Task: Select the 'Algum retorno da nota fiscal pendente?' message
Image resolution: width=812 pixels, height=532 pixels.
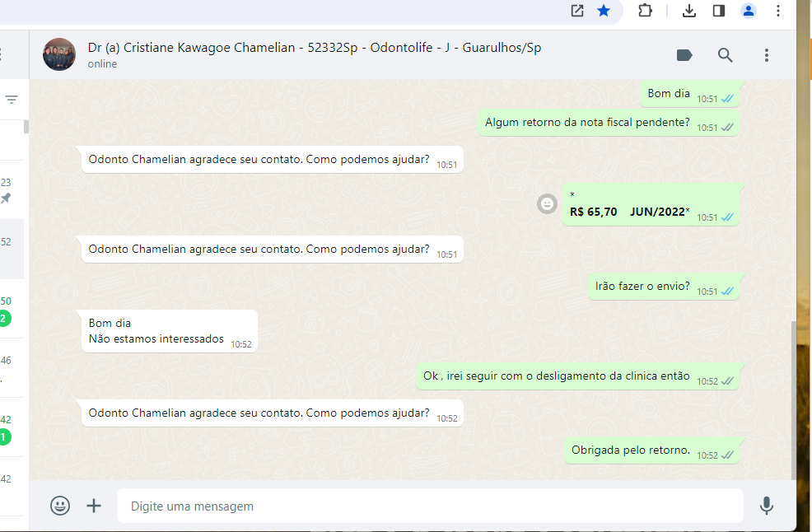Action: [x=608, y=123]
